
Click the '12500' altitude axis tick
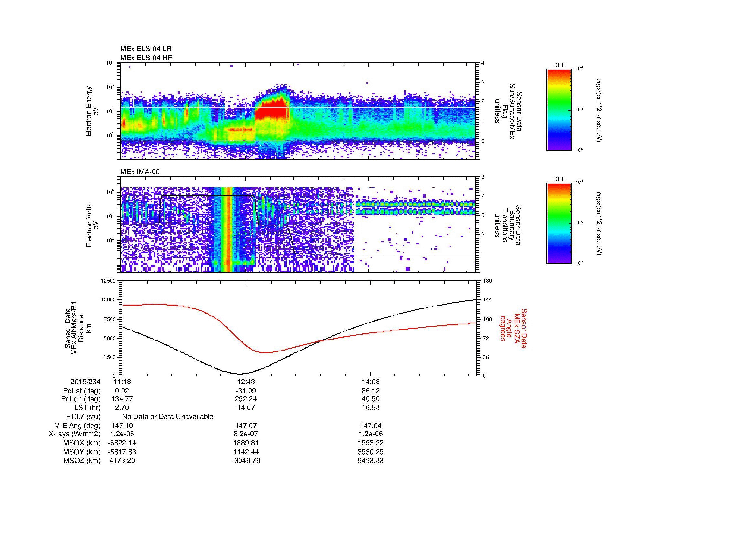point(109,281)
